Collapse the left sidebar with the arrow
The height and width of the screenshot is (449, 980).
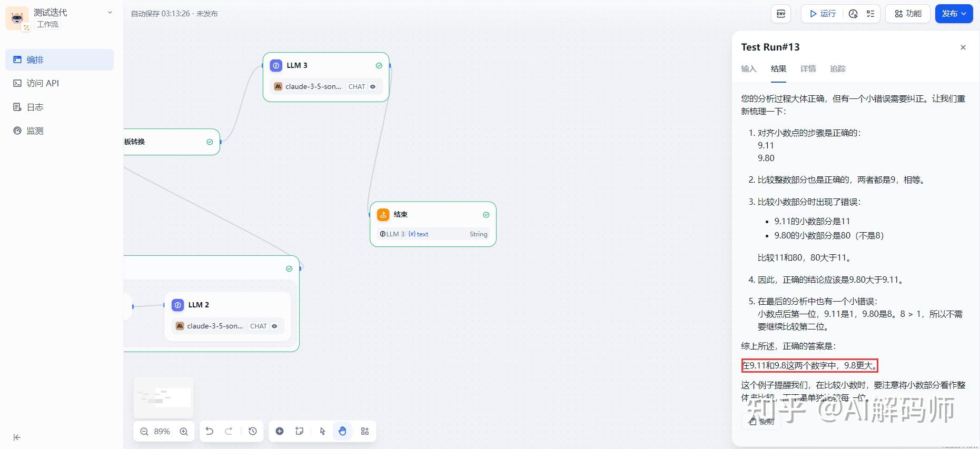[17, 437]
